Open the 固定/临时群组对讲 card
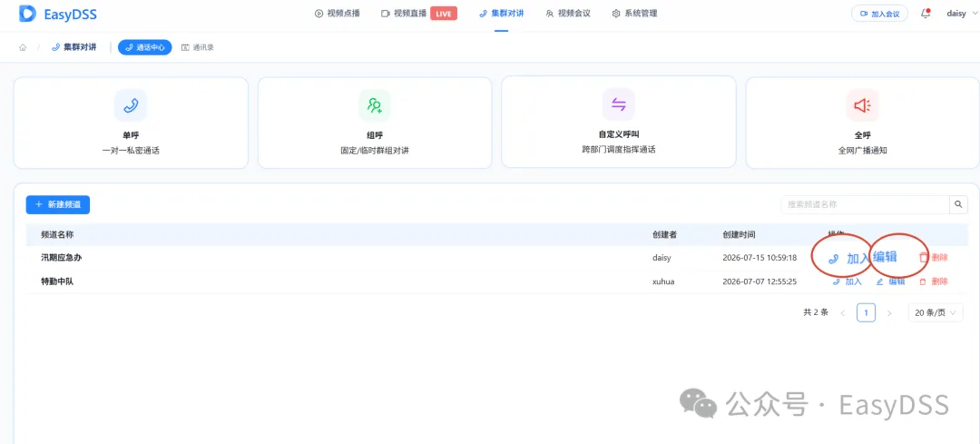The image size is (980, 444). (x=375, y=123)
